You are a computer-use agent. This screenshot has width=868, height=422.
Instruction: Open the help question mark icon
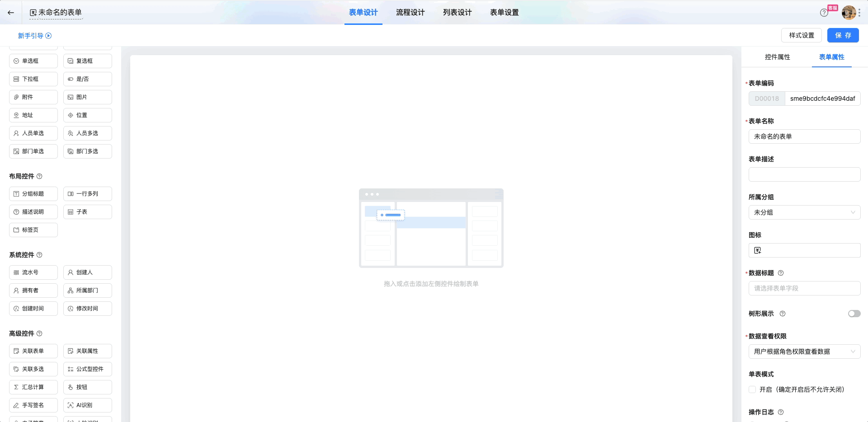click(824, 13)
